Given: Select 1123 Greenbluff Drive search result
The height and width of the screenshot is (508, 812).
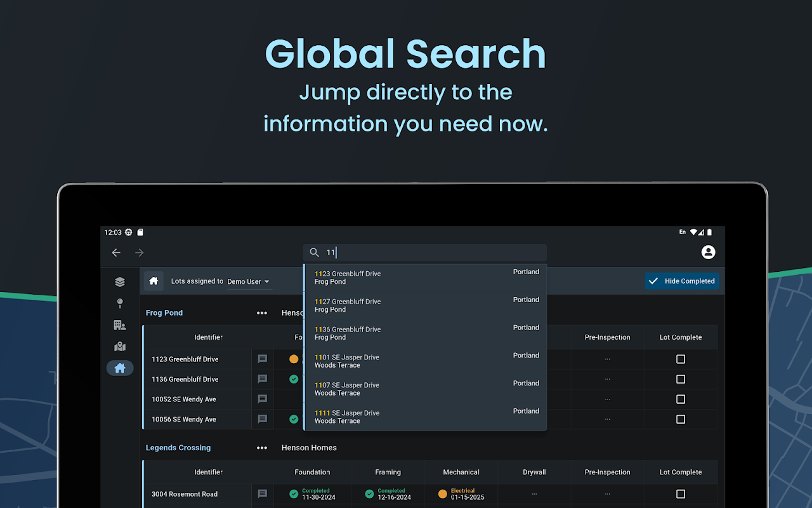Looking at the screenshot, I should [425, 278].
